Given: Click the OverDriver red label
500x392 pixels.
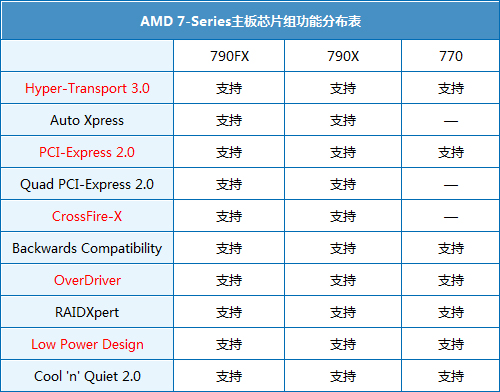Looking at the screenshot, I should (87, 280).
